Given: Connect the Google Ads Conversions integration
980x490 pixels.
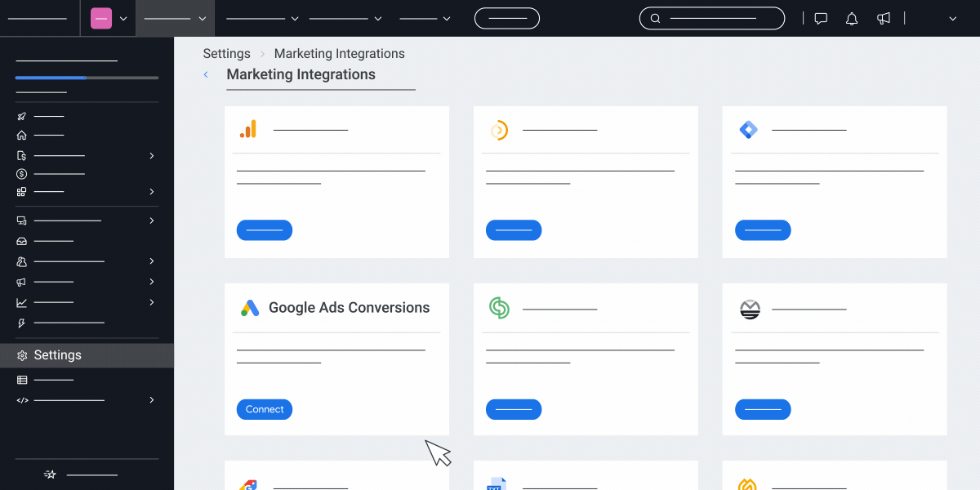Looking at the screenshot, I should tap(264, 409).
